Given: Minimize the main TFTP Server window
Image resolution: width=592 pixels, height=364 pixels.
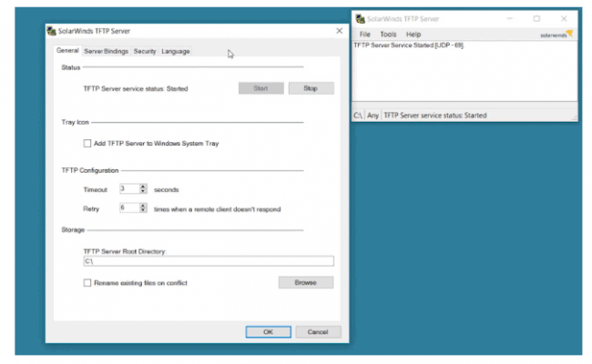Looking at the screenshot, I should click(x=510, y=18).
